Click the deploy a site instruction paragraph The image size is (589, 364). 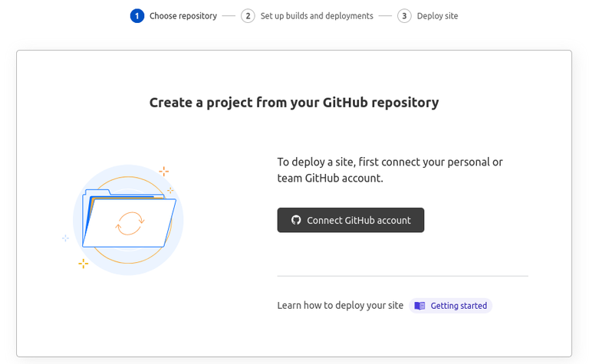click(x=390, y=170)
